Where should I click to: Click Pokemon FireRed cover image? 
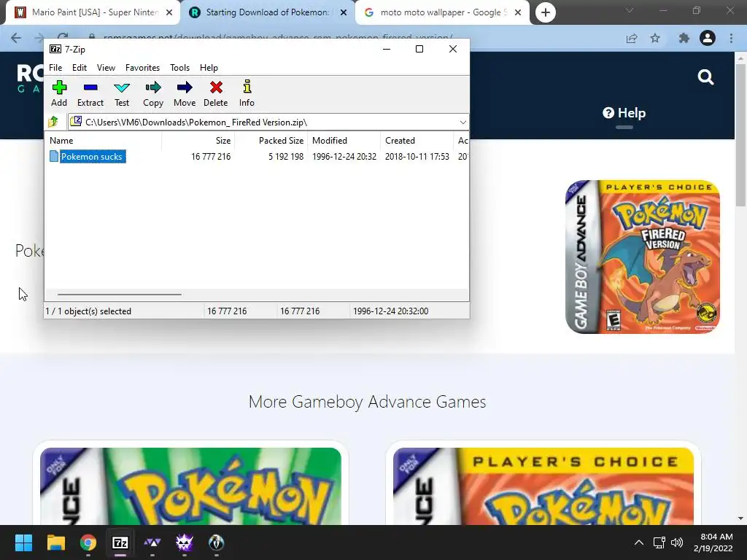click(x=642, y=257)
